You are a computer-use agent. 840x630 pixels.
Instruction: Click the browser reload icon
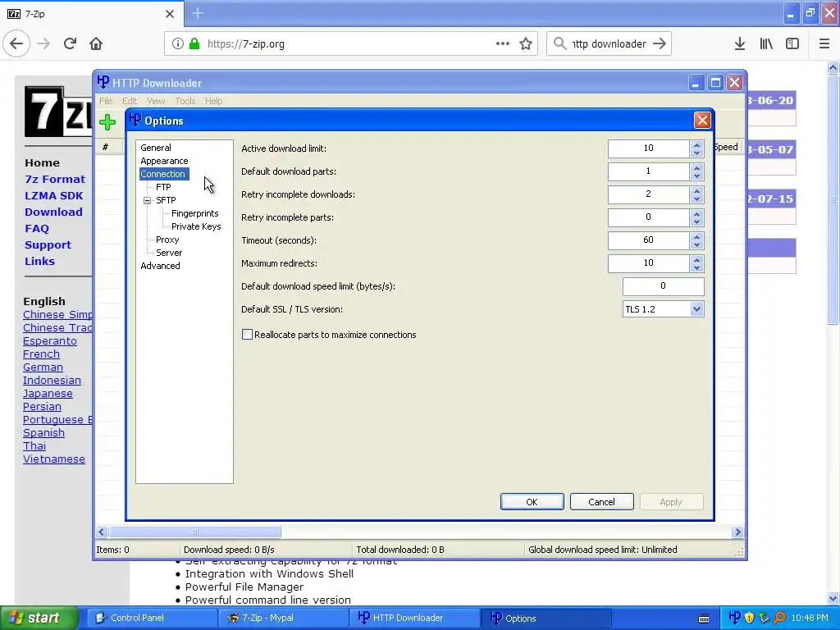70,44
